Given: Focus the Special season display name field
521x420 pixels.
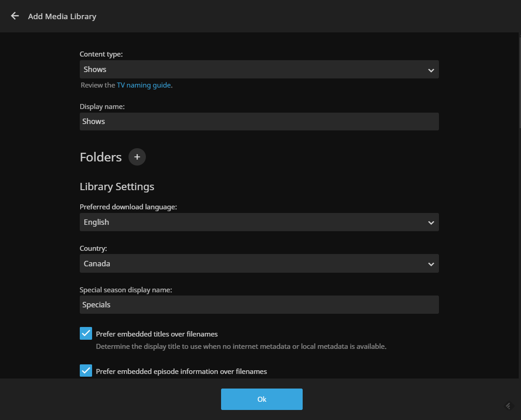Looking at the screenshot, I should (259, 305).
